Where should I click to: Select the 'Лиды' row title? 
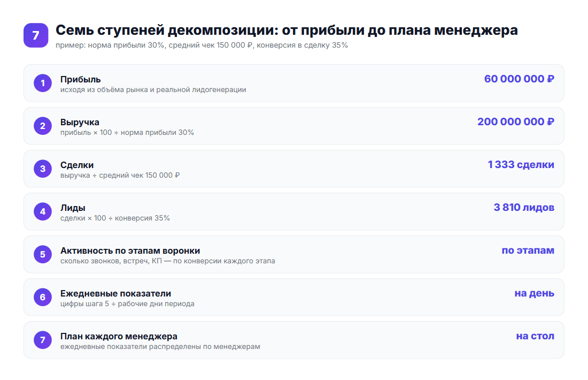pyautogui.click(x=73, y=208)
